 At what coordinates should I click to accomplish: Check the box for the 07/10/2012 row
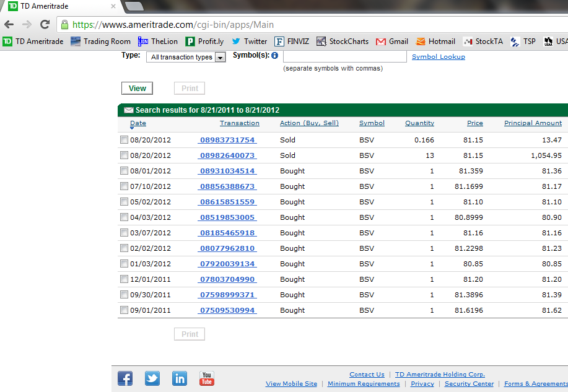pyautogui.click(x=124, y=186)
